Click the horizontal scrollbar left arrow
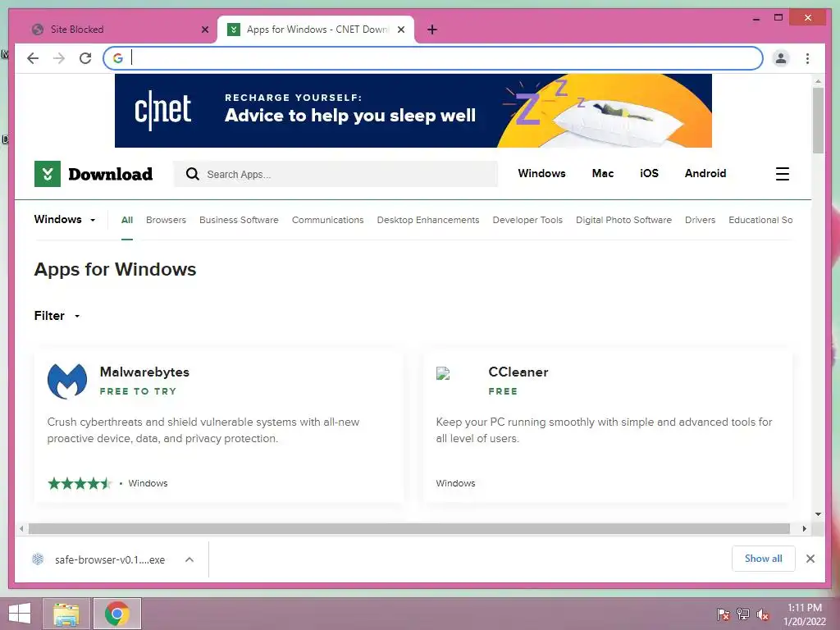Viewport: 840px width, 630px height. [x=21, y=529]
